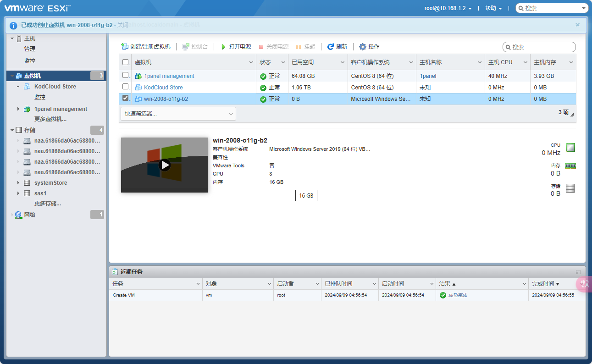
Task: Click the Suspend (挂起) toolbar item
Action: click(x=305, y=47)
